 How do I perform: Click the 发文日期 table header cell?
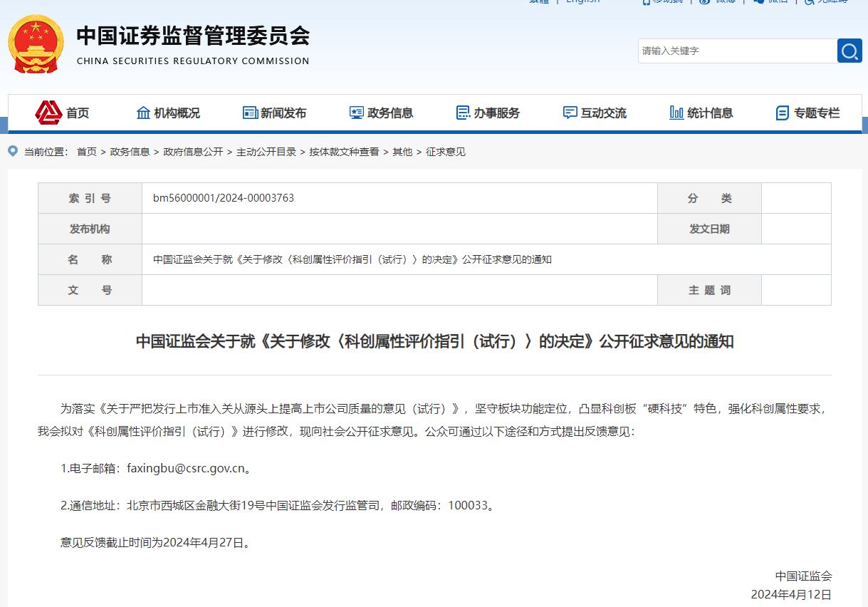709,229
